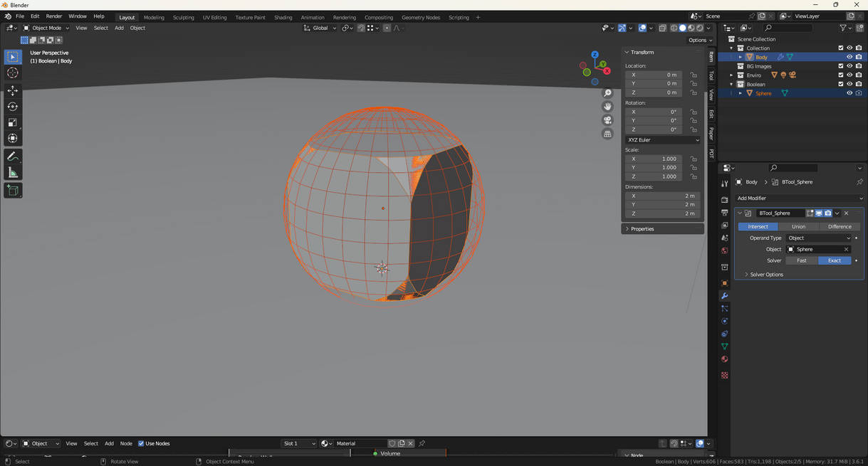Choose the Add Cube tool
The height and width of the screenshot is (466, 868).
click(13, 190)
